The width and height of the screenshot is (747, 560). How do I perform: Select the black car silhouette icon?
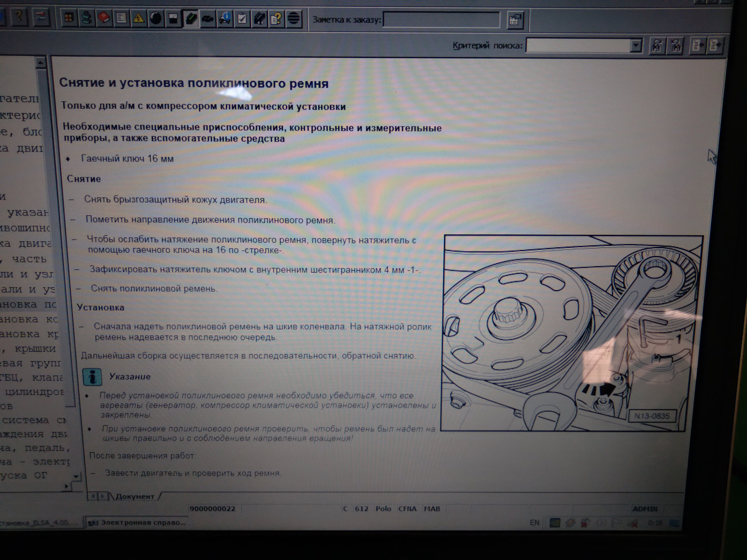[x=208, y=19]
